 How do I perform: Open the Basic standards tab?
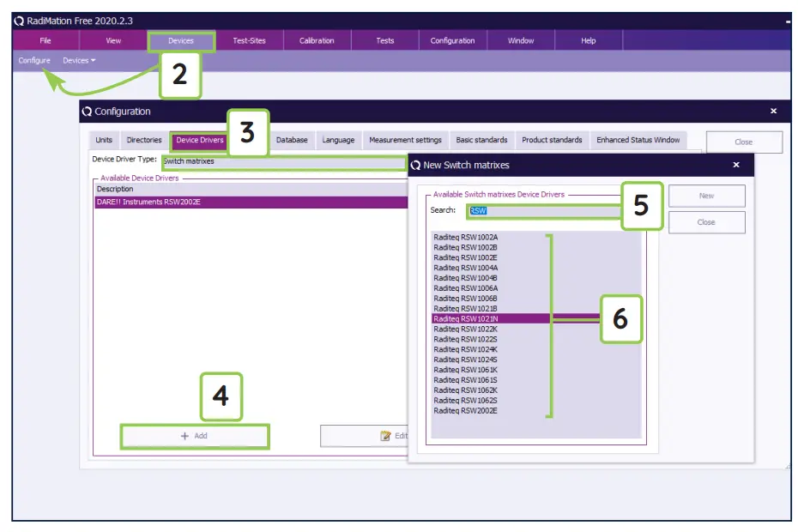point(481,140)
